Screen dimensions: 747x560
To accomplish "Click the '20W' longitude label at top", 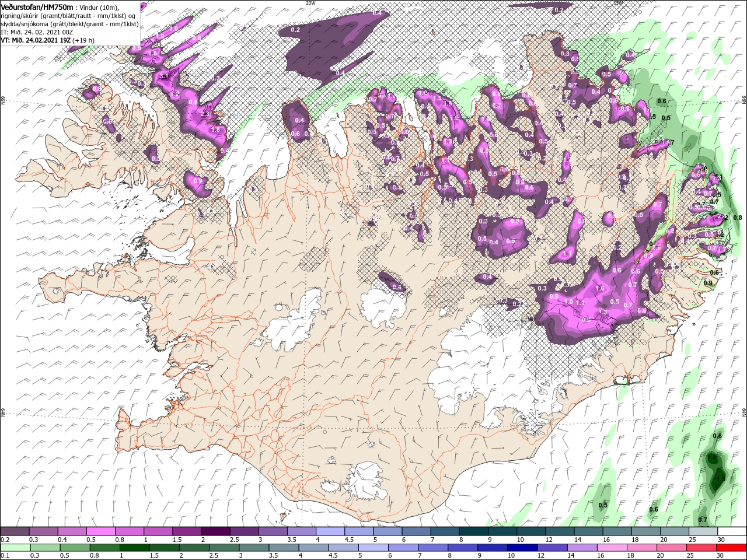I will click(310, 3).
